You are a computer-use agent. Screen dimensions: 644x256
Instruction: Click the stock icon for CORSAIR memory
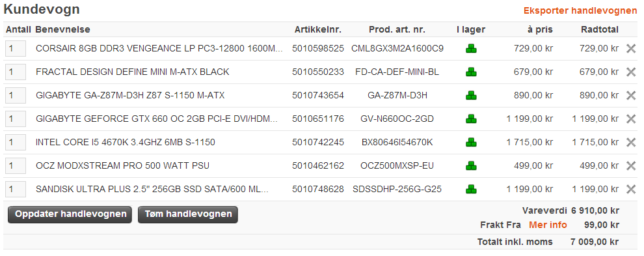click(x=471, y=49)
